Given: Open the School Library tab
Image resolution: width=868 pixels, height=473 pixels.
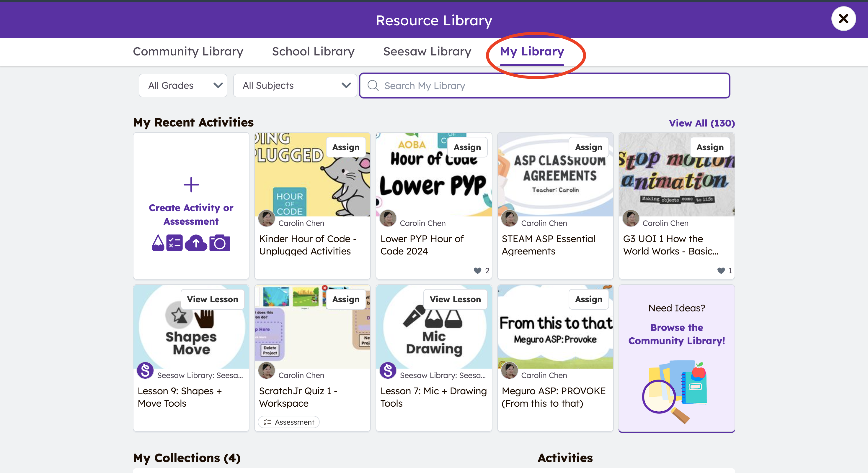Looking at the screenshot, I should tap(313, 52).
